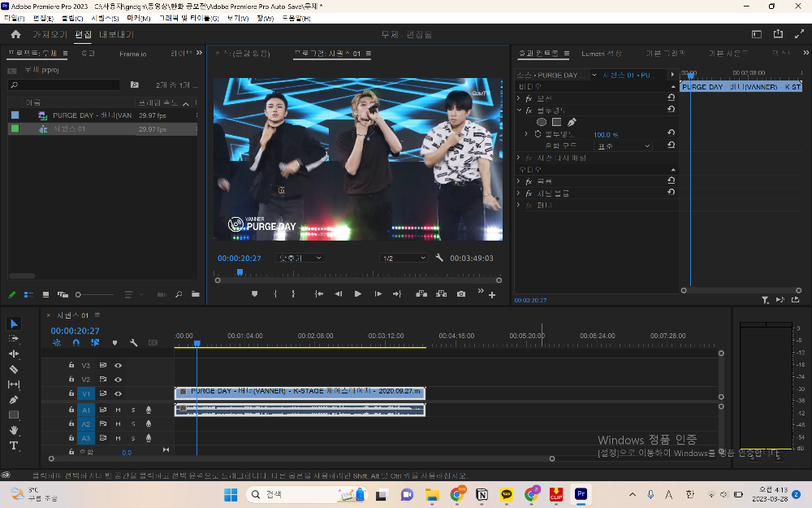Click the Add Marker button in Program monitor

[254, 294]
